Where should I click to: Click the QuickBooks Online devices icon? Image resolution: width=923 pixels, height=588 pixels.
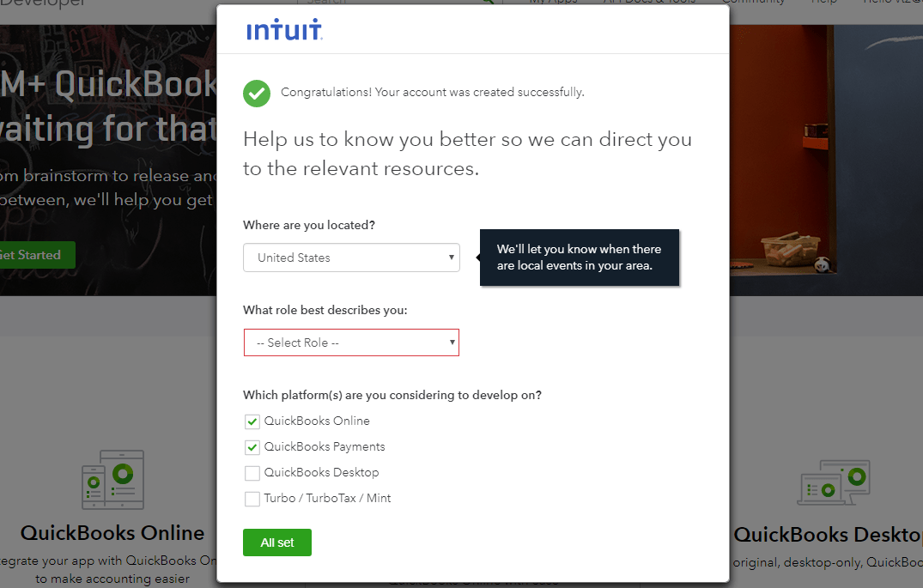coord(112,479)
